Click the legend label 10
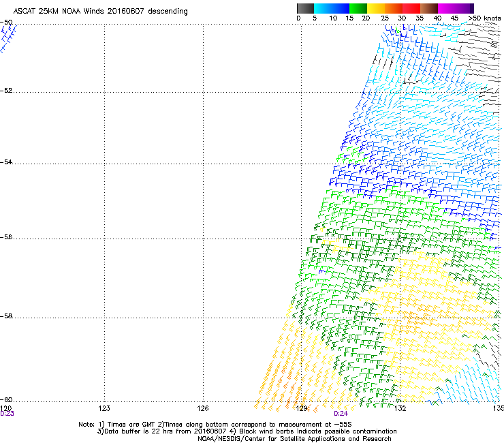 click(333, 18)
